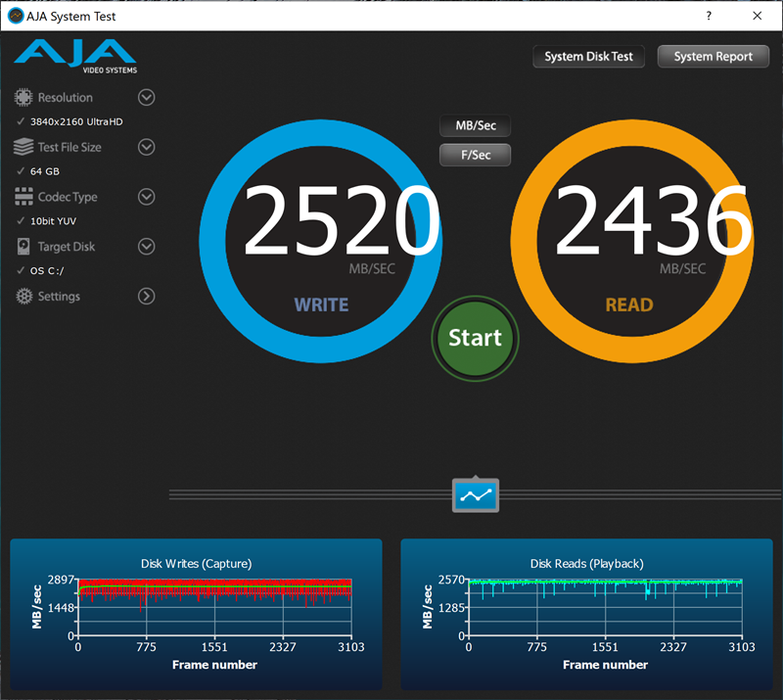This screenshot has height=700, width=783.
Task: Click the title bar Help question mark
Action: click(x=708, y=16)
